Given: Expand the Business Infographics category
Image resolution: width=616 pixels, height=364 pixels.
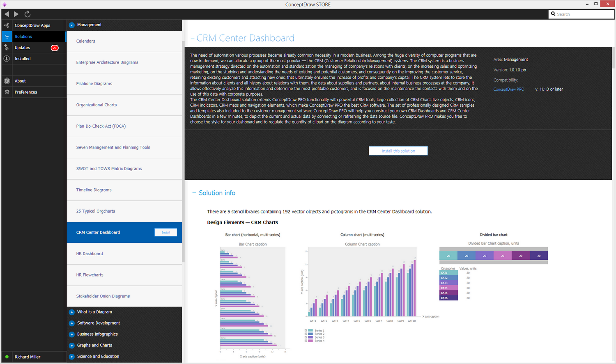Looking at the screenshot, I should tap(72, 334).
